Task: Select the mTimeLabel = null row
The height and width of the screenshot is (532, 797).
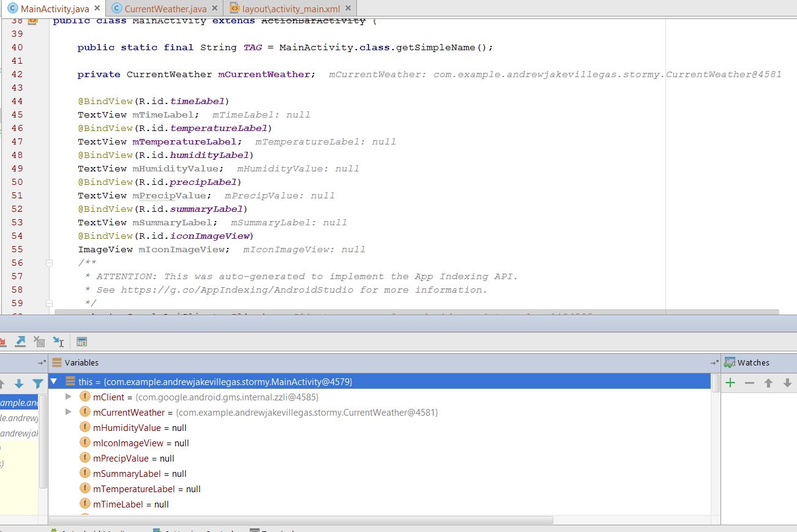Action: pos(380,504)
